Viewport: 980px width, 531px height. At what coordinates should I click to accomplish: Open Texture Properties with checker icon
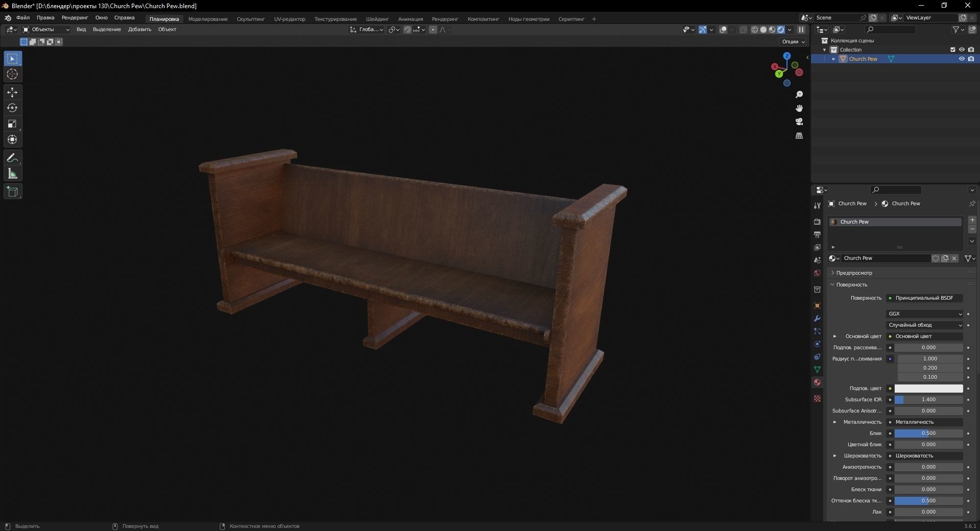tap(817, 399)
